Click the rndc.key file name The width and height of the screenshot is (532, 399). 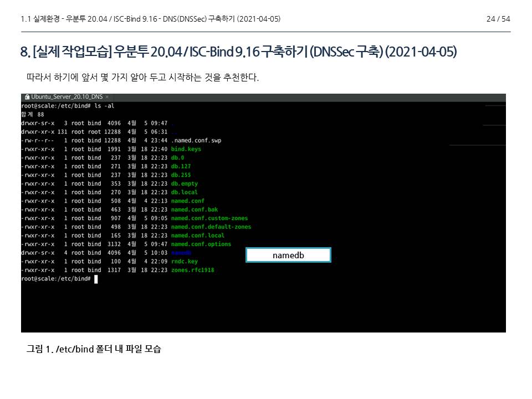click(184, 262)
